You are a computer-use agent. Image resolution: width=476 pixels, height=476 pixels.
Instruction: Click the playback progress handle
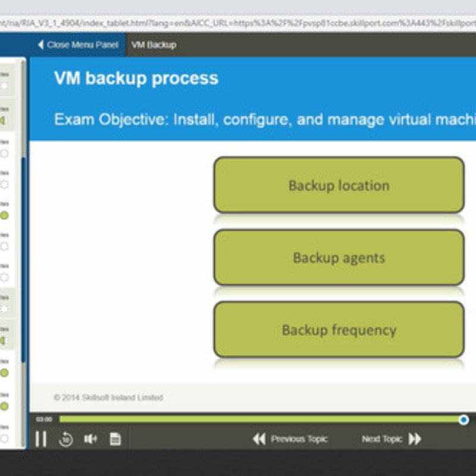point(464,420)
